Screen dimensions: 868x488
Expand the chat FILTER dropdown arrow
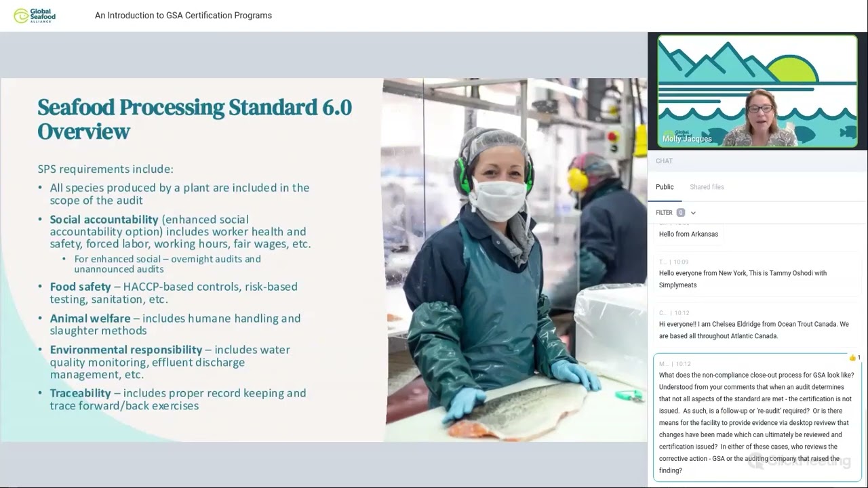pos(693,213)
